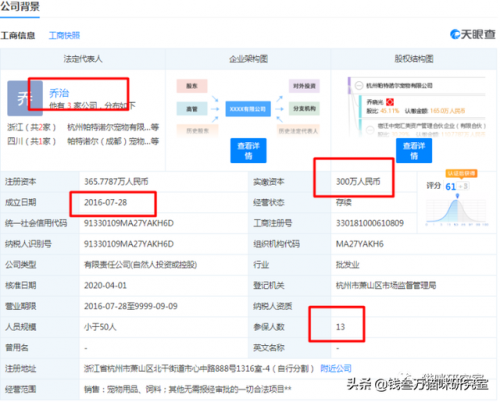Select the 公司背景 tab

tap(20, 6)
